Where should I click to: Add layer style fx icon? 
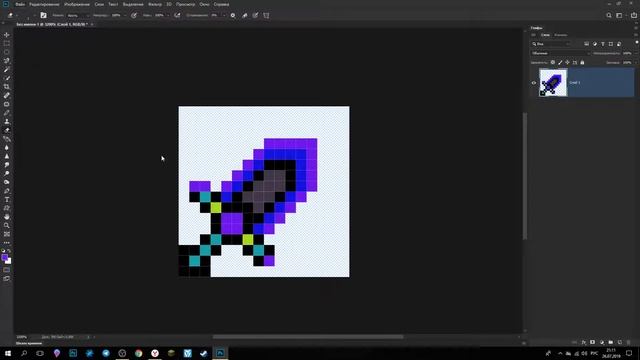[584, 342]
